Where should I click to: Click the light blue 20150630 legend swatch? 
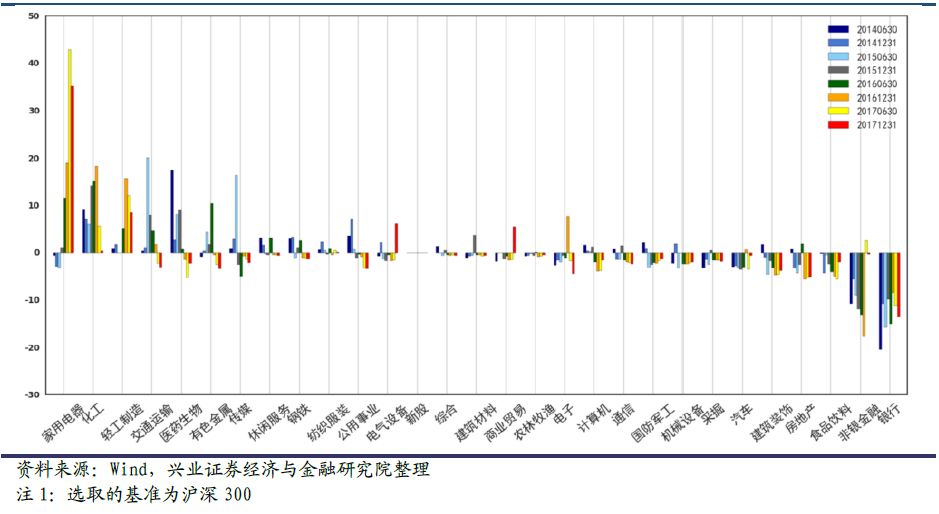click(838, 57)
